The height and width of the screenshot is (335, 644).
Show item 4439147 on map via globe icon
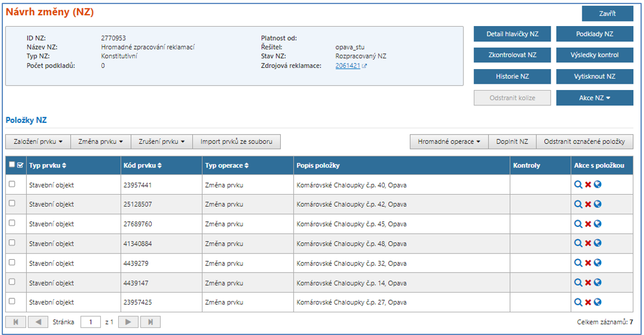tap(598, 282)
